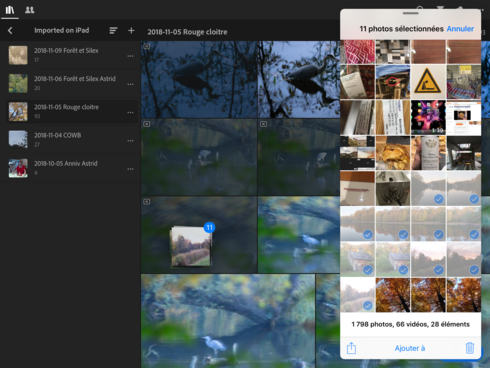Open options for 2018-11-05 Rouge cloître album
490x368 pixels.
[130, 113]
